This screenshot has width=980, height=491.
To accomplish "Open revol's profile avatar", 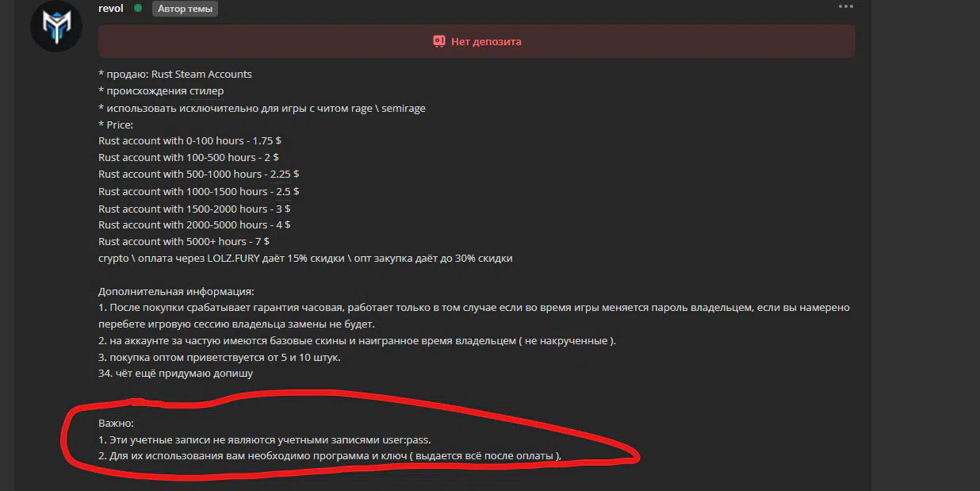I will click(x=56, y=26).
